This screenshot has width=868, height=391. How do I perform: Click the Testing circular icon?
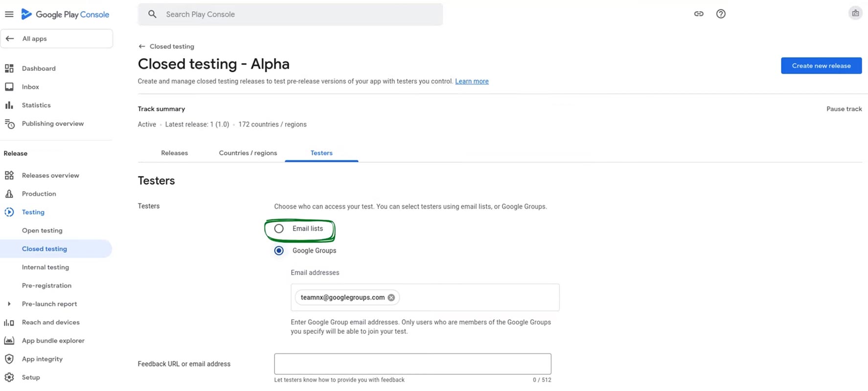click(9, 212)
